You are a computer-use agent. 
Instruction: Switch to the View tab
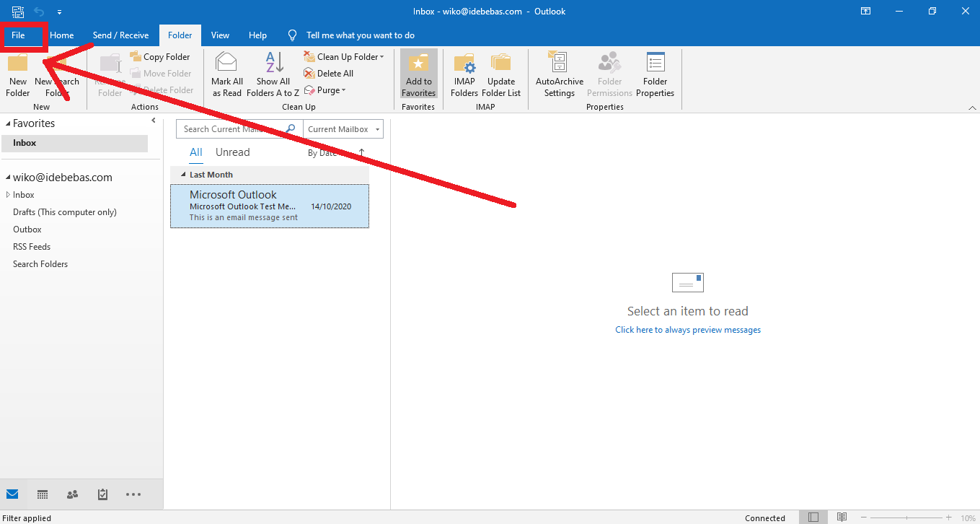point(220,35)
